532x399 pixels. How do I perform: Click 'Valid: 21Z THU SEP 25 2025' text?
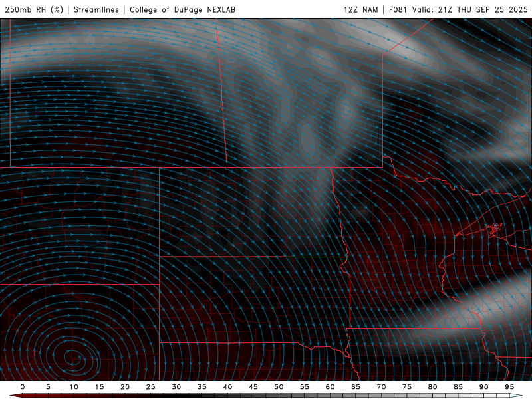(469, 9)
